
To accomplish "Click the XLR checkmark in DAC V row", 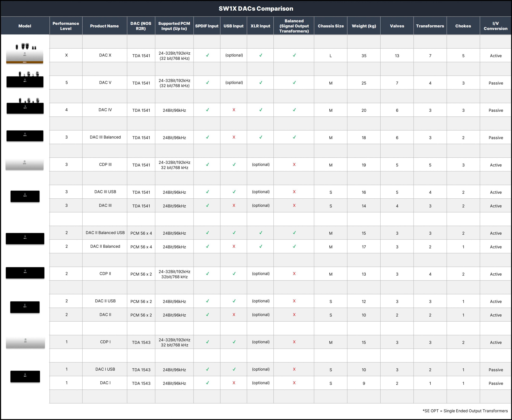I will pos(261,83).
